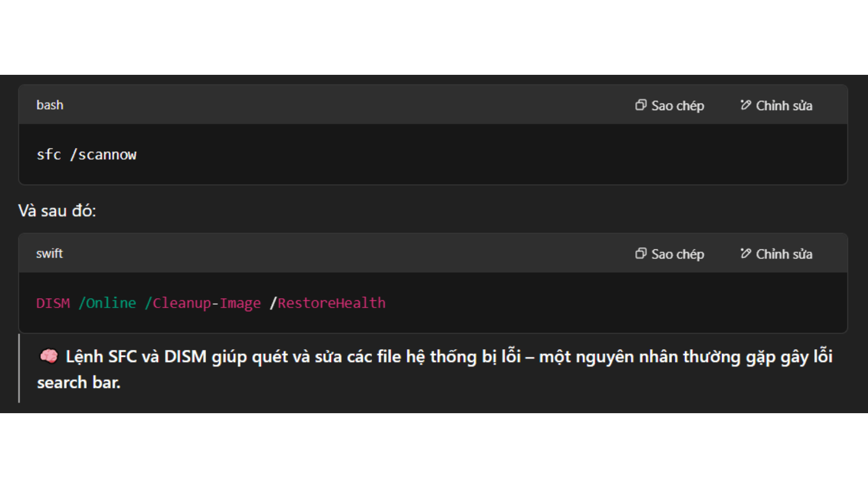The width and height of the screenshot is (868, 488).
Task: Click the "/Cleanup-Image" parameter in code
Action: [x=203, y=303]
